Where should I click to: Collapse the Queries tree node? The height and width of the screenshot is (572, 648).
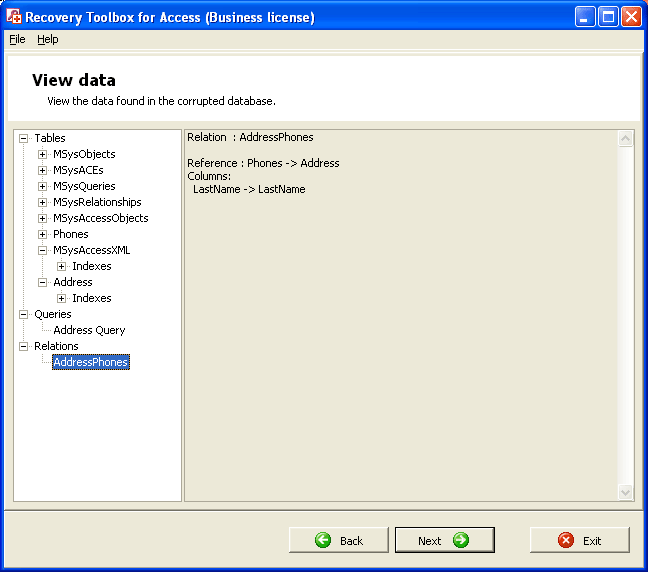pyautogui.click(x=24, y=315)
